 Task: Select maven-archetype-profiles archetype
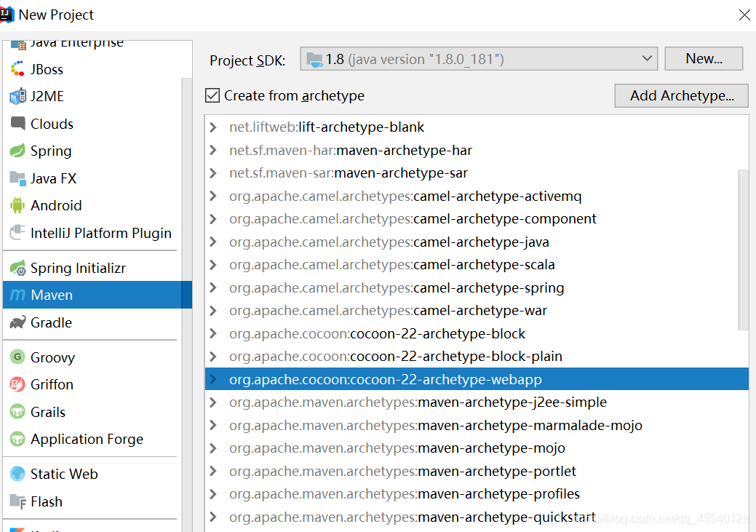tap(477, 493)
